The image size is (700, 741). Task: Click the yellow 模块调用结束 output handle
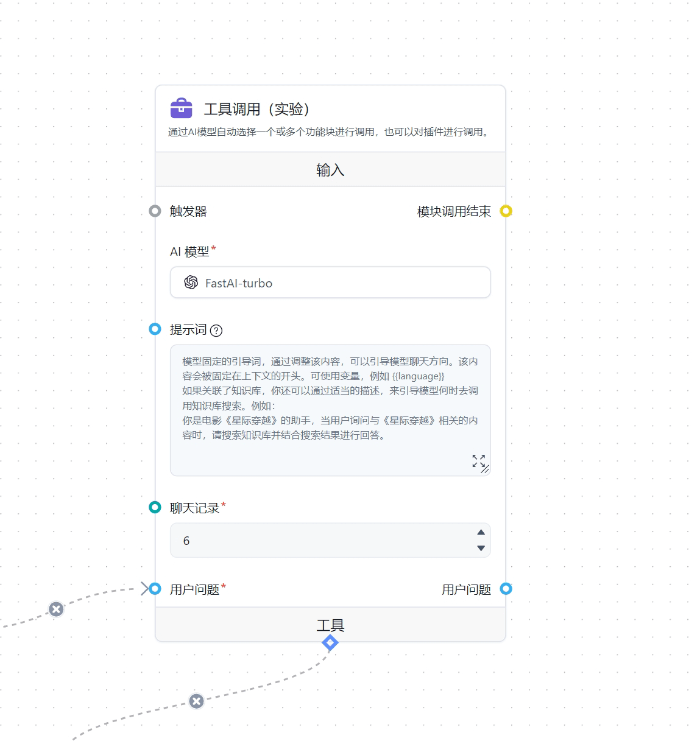506,211
